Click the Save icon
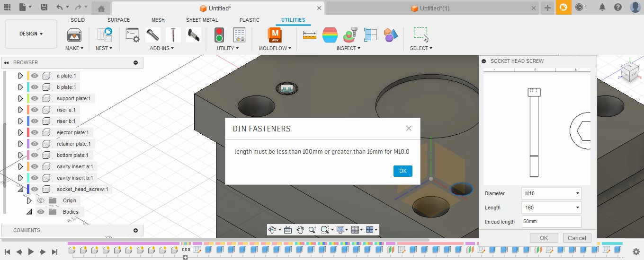 coord(44,7)
